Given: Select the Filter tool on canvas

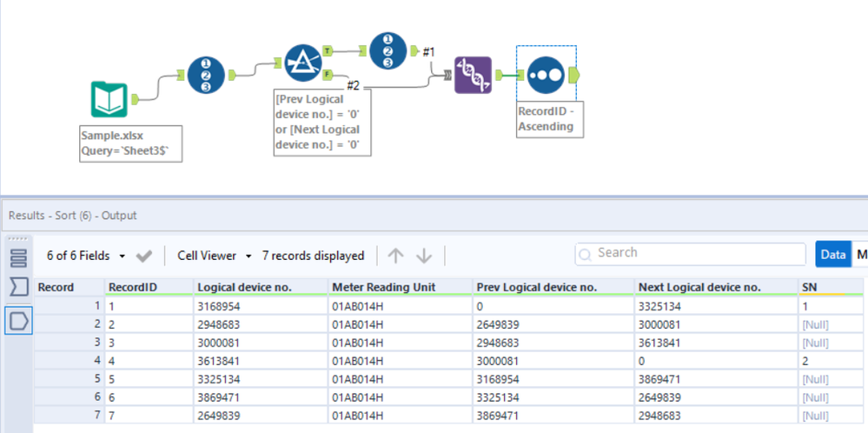Looking at the screenshot, I should (x=303, y=63).
